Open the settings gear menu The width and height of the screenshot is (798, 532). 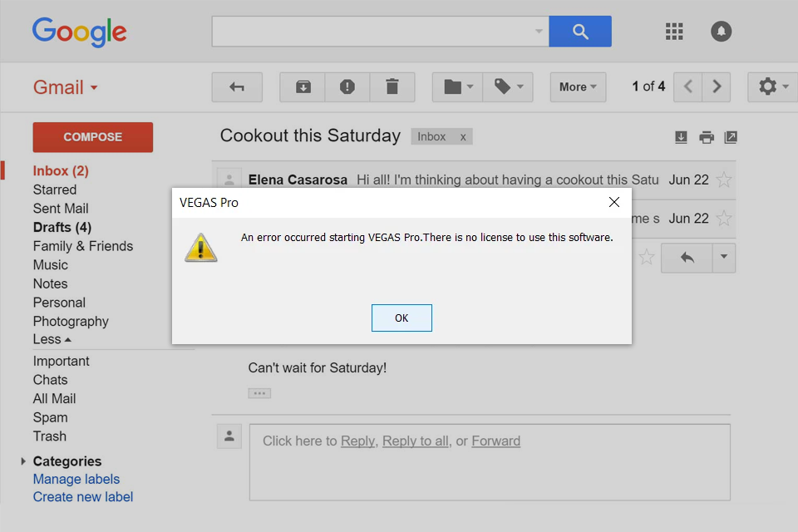pos(772,87)
